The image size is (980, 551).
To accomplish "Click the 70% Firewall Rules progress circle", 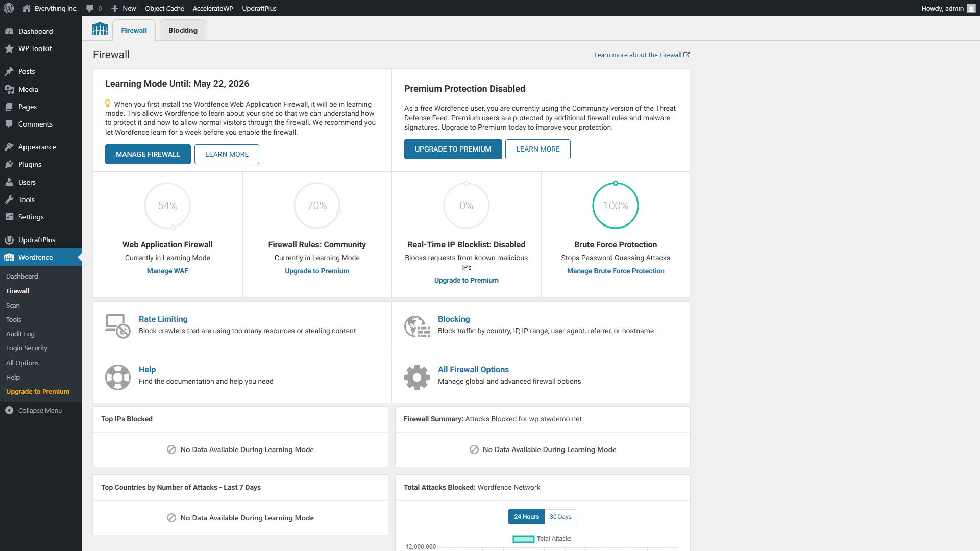I will (x=317, y=206).
